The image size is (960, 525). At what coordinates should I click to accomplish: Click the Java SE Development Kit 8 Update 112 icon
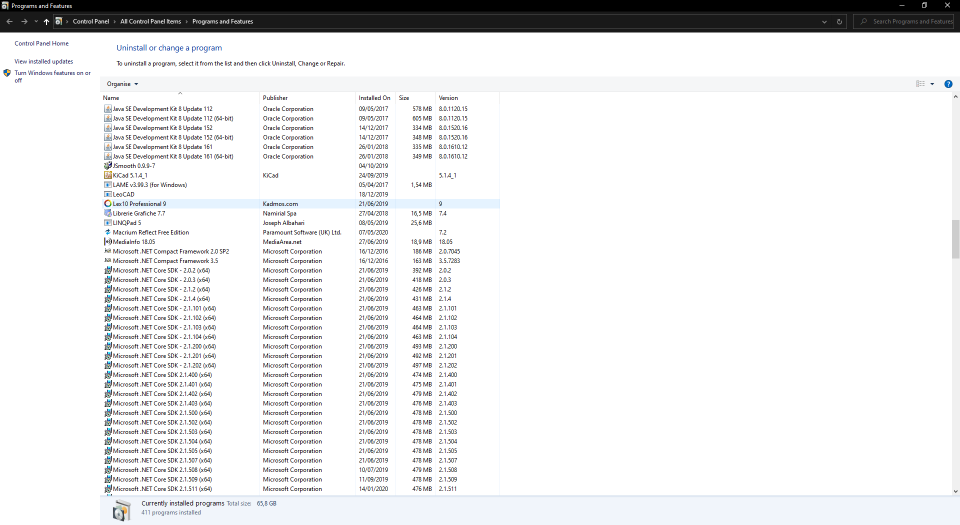pos(108,109)
